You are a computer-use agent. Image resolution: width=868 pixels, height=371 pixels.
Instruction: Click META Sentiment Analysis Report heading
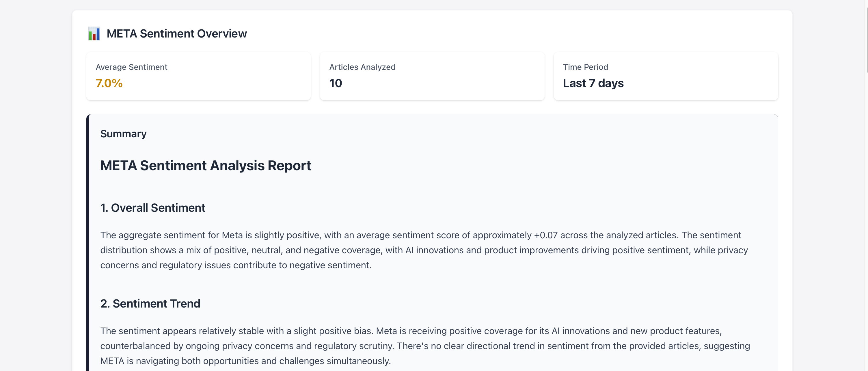click(x=206, y=166)
